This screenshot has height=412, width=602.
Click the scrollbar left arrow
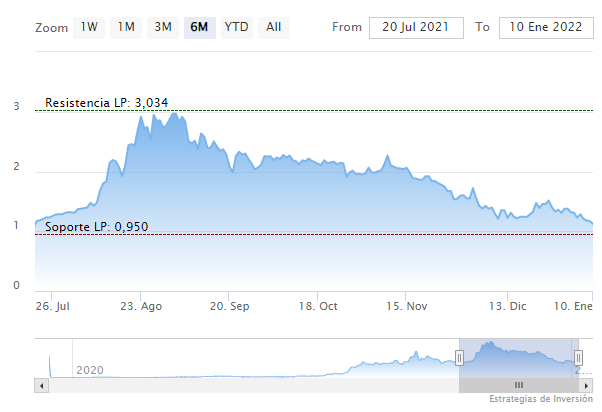pyautogui.click(x=41, y=385)
